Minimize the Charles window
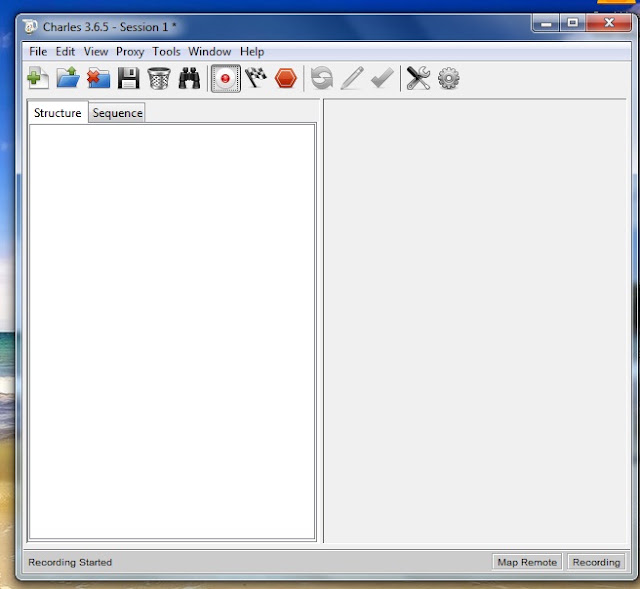 546,24
